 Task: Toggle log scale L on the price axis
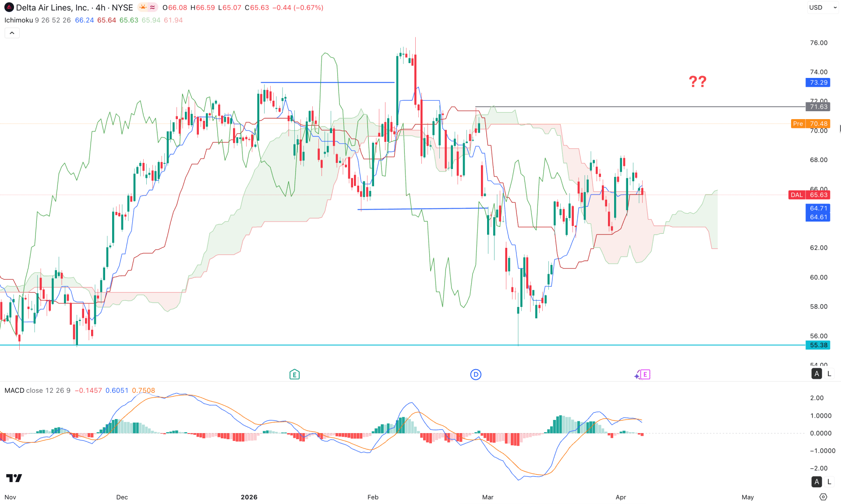pos(830,374)
